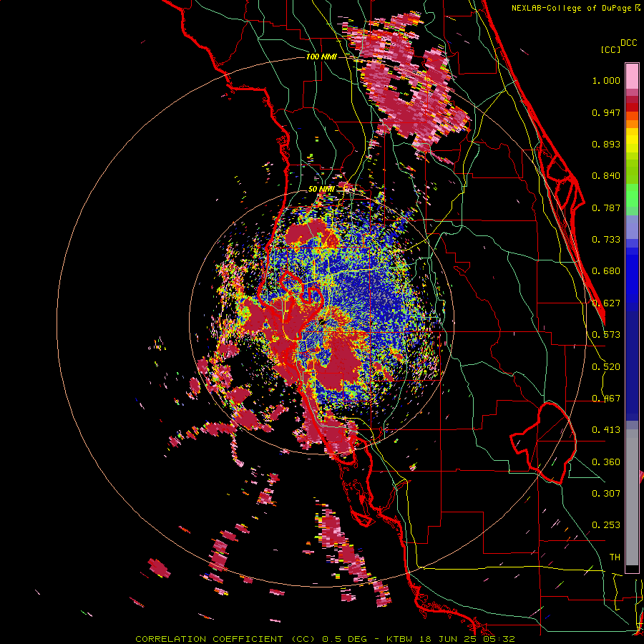
Task: Select the 0.680 scale value
Action: pyautogui.click(x=606, y=271)
